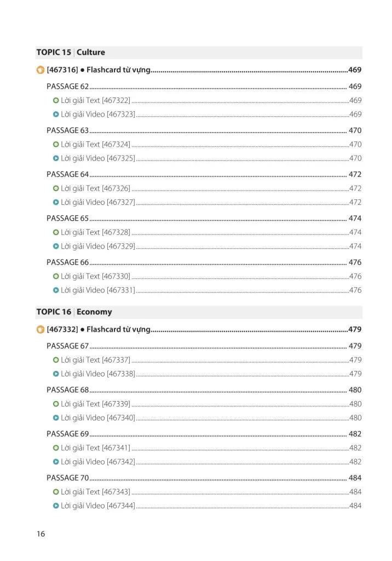
Task: Open Lời giải Text [467324] link
Action: tap(95, 145)
